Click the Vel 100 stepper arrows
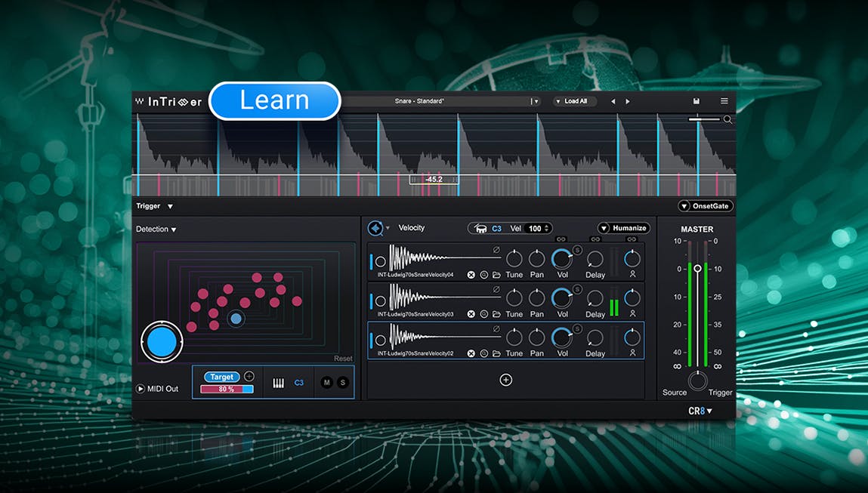The image size is (868, 493). (547, 229)
